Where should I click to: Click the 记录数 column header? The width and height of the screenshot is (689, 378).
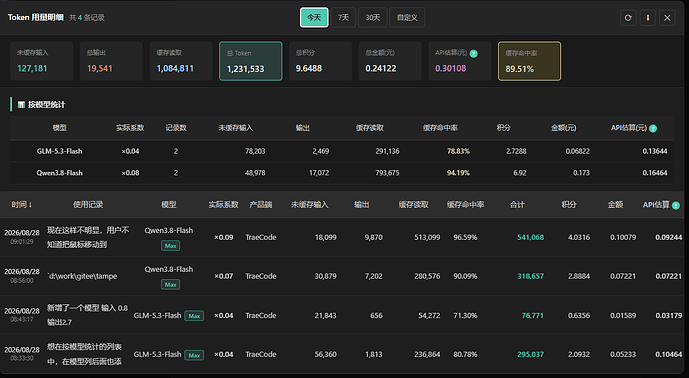tap(176, 128)
